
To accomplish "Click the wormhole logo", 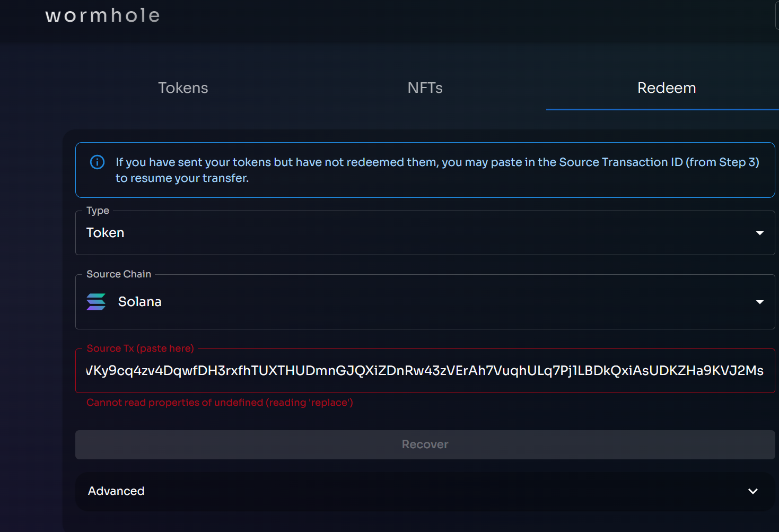I will [102, 15].
